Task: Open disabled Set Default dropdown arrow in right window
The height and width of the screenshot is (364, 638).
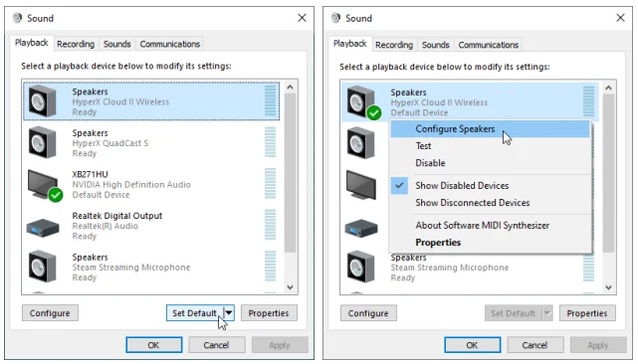Action: 547,313
